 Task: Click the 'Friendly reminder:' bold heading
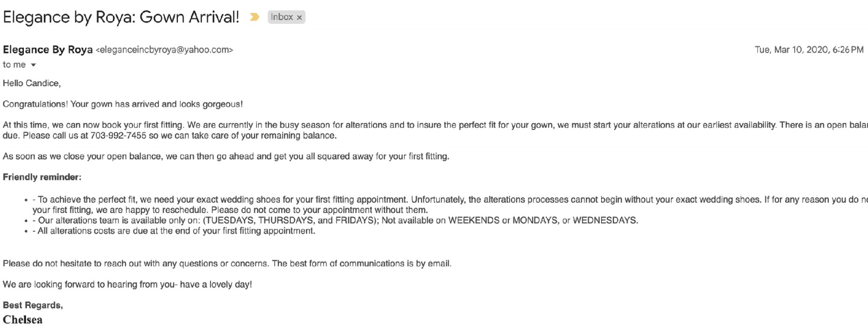42,177
